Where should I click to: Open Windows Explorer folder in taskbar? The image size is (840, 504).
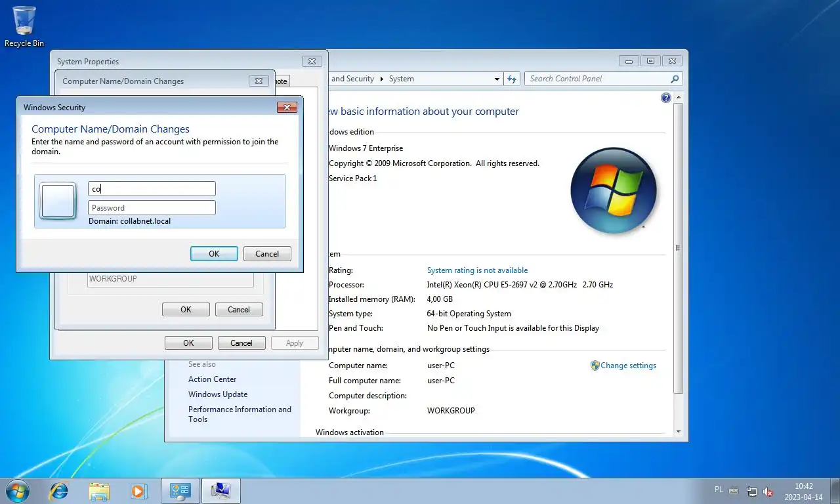tap(99, 491)
